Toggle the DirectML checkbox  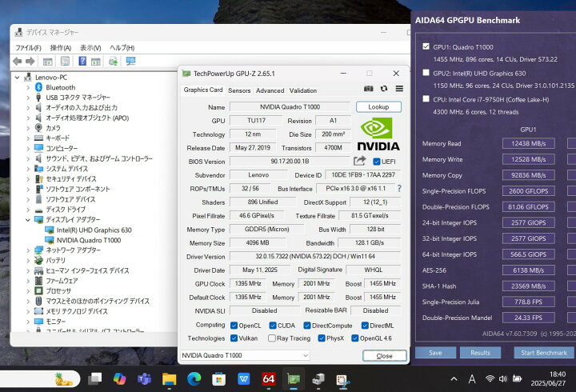point(365,325)
